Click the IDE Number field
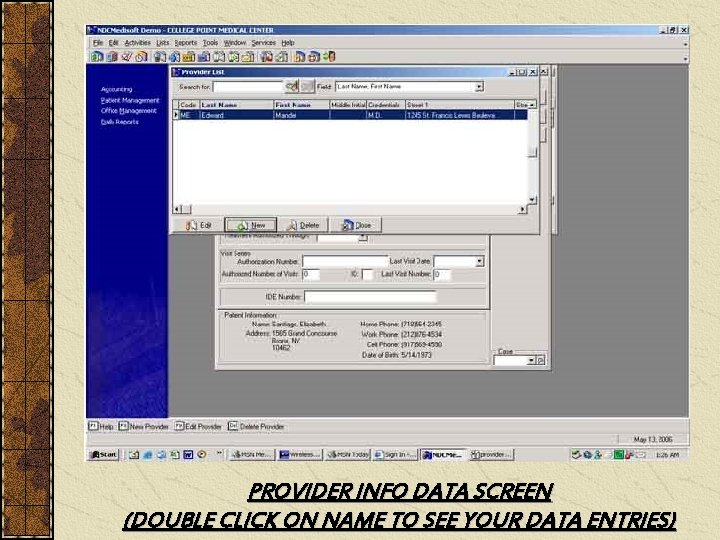The height and width of the screenshot is (540, 720). click(370, 297)
